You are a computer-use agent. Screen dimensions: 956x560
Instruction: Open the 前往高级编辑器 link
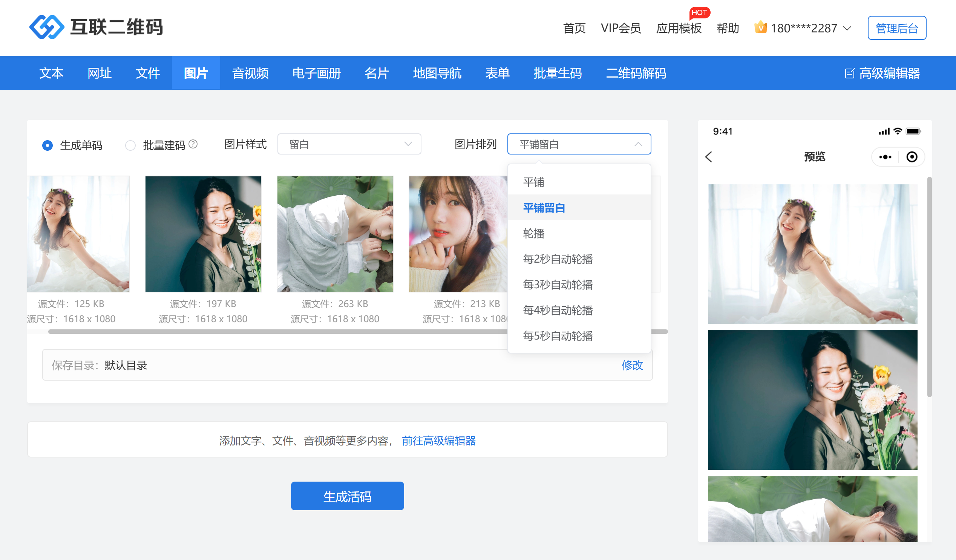pos(438,441)
